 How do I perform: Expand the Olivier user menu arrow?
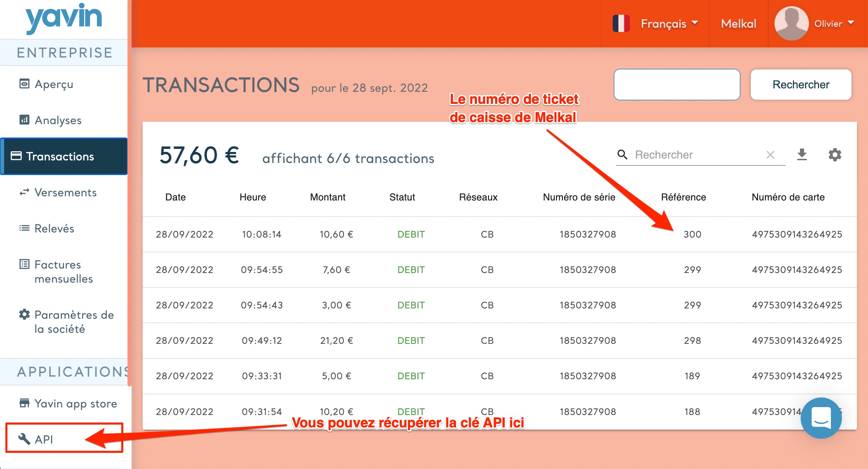coord(851,23)
